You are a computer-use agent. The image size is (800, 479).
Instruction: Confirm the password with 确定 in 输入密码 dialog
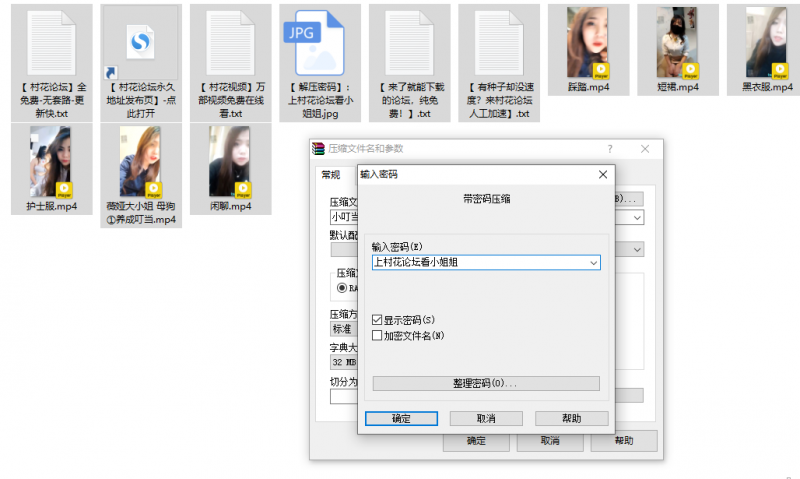(x=400, y=418)
